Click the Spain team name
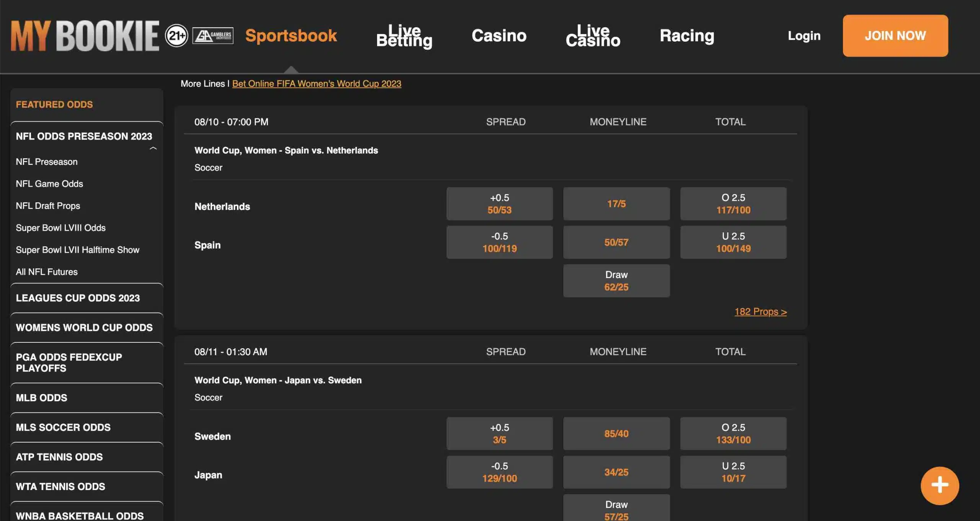 pyautogui.click(x=207, y=245)
